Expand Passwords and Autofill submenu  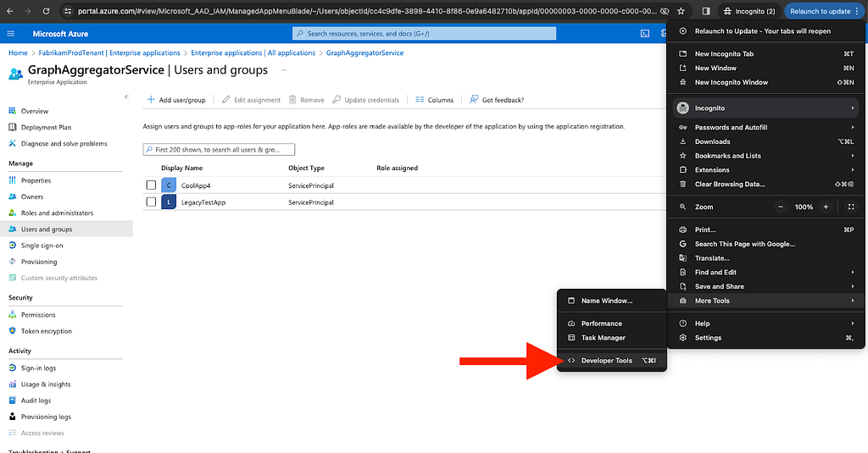click(766, 127)
